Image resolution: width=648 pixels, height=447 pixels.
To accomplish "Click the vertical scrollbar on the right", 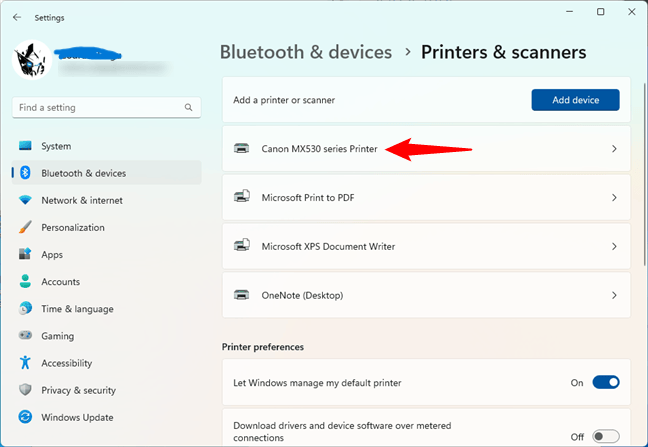I will click(x=644, y=174).
